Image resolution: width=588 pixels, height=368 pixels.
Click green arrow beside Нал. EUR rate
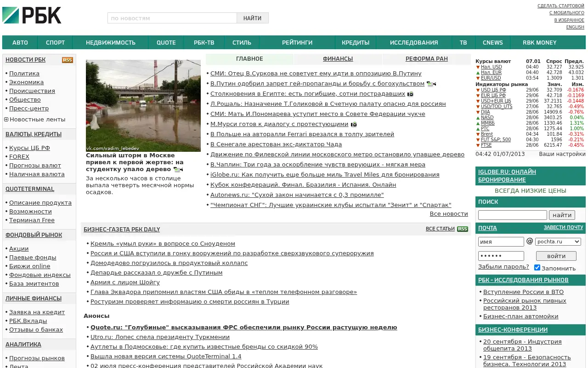tap(478, 73)
